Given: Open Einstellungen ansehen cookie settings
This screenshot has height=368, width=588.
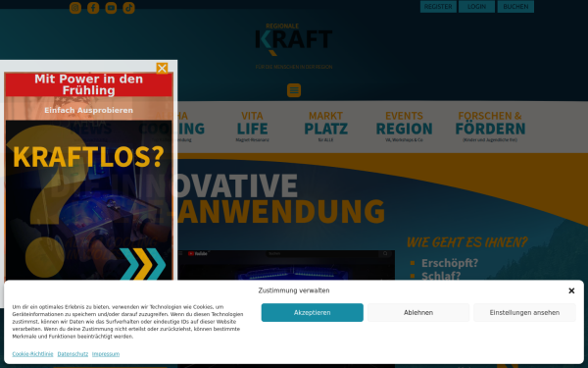Looking at the screenshot, I should [524, 312].
